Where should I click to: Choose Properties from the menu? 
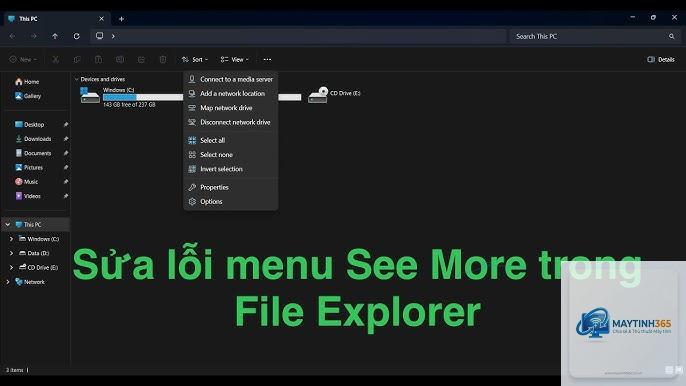[x=231, y=187]
